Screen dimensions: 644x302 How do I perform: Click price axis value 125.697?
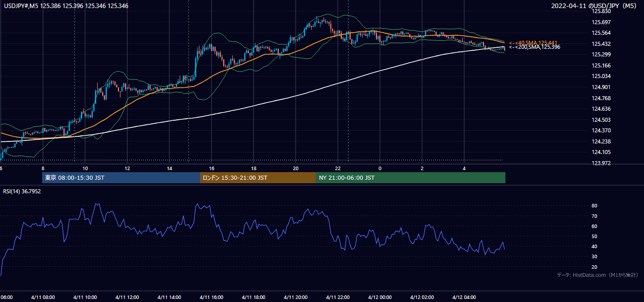point(601,22)
